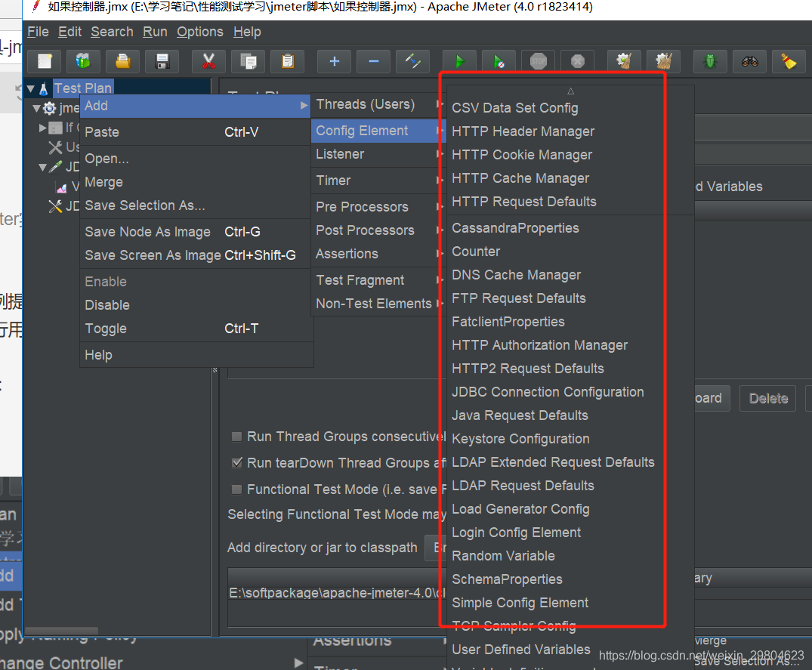This screenshot has width=812, height=670.
Task: Click Start no pauses icon
Action: click(x=499, y=62)
